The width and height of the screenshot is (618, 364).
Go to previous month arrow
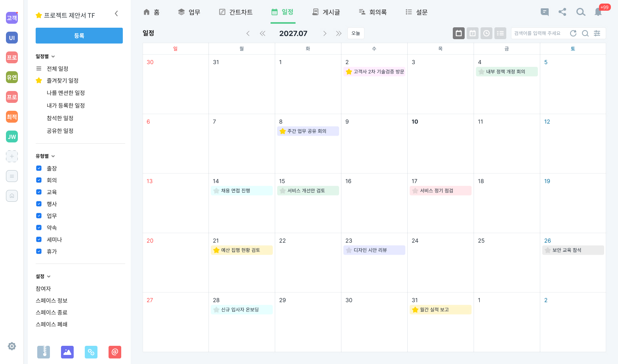(x=248, y=33)
